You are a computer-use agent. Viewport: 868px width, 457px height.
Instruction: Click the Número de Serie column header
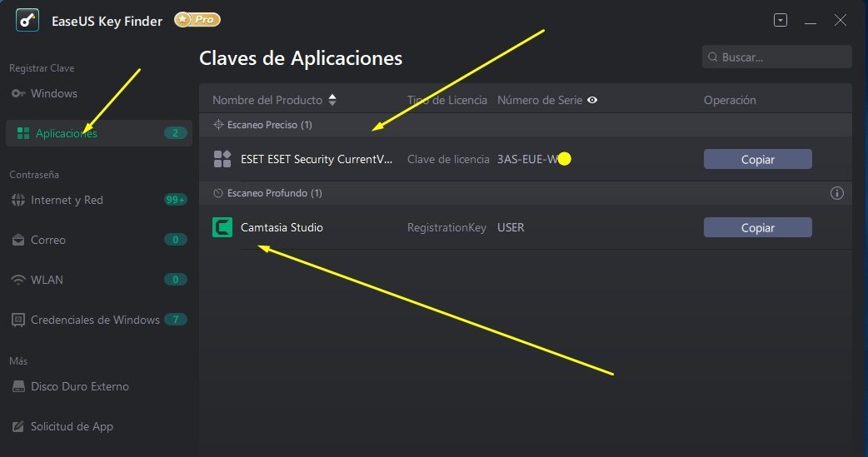(x=540, y=100)
